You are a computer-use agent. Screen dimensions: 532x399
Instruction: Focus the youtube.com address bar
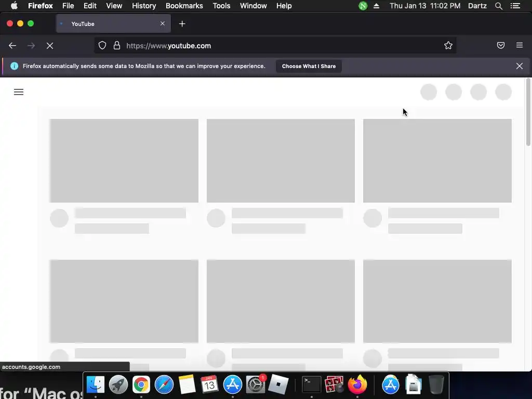[275, 46]
